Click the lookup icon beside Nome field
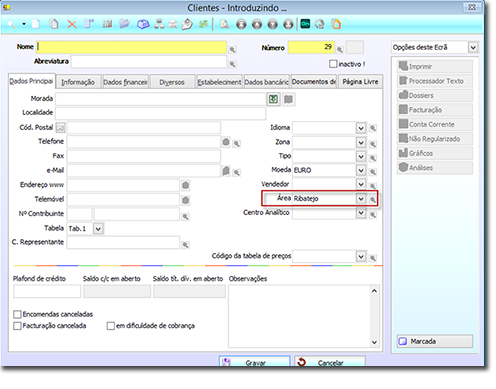496x389 pixels. pos(232,50)
